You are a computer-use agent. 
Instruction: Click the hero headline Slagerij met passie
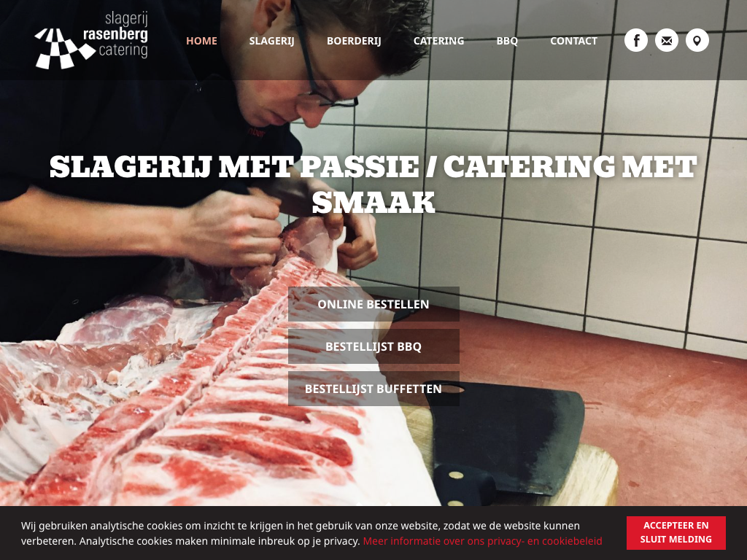234,166
